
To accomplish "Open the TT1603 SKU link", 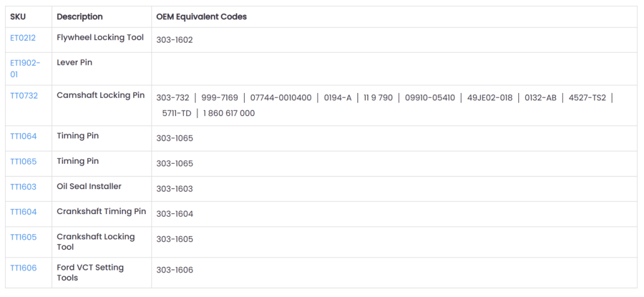I will pos(23,186).
